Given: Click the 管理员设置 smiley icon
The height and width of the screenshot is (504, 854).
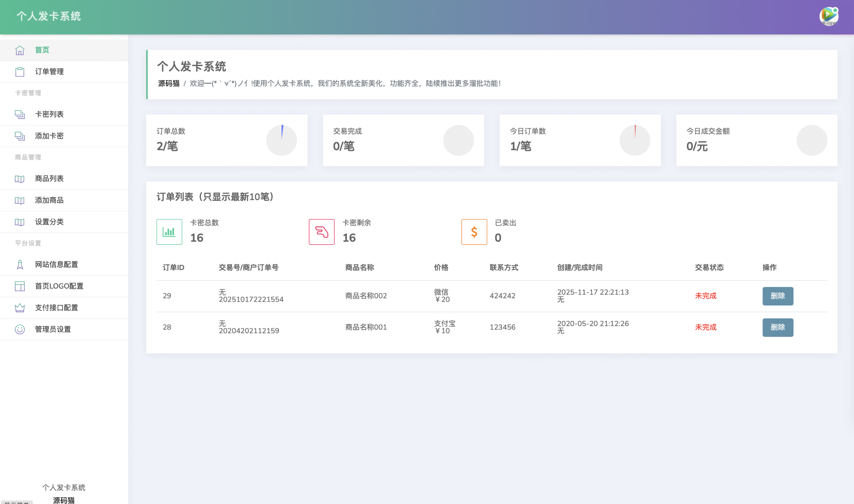Looking at the screenshot, I should (x=20, y=329).
